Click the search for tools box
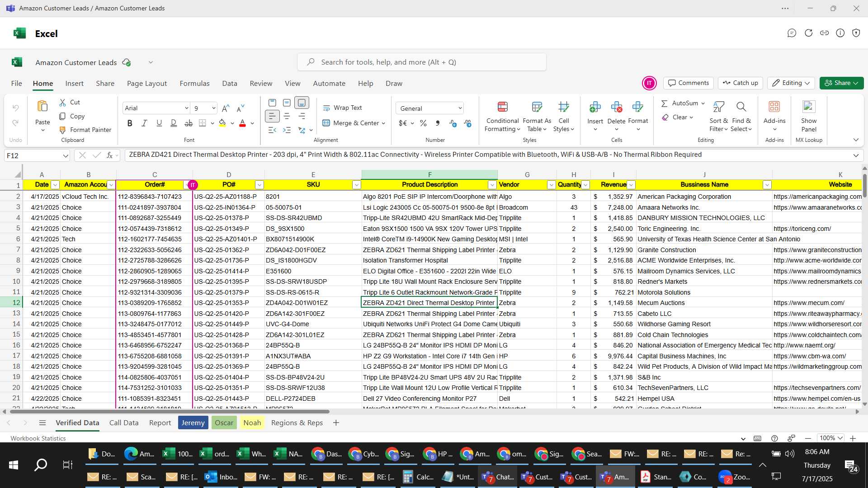The height and width of the screenshot is (488, 868). click(x=421, y=62)
